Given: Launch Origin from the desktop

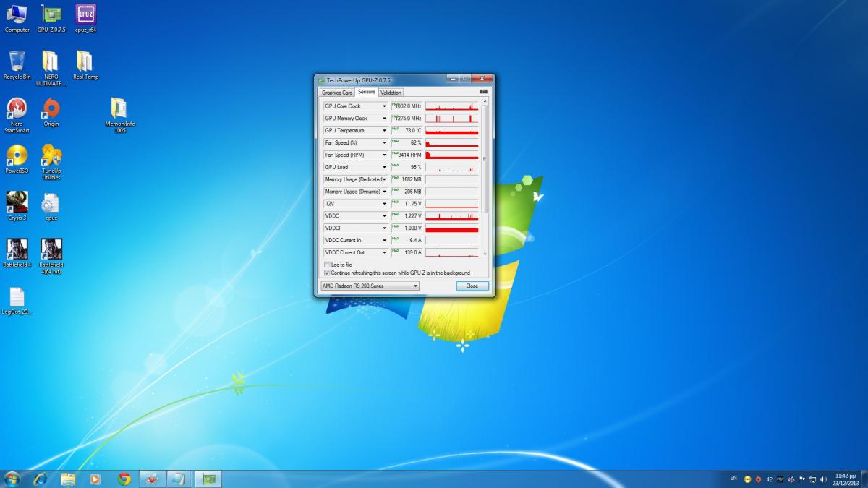Looking at the screenshot, I should [51, 112].
